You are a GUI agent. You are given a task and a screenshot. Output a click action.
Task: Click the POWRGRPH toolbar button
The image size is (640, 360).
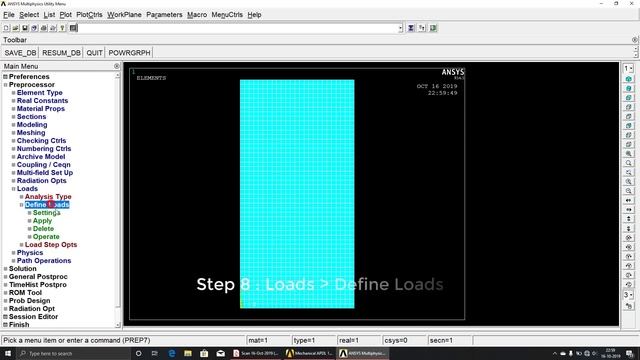(129, 53)
